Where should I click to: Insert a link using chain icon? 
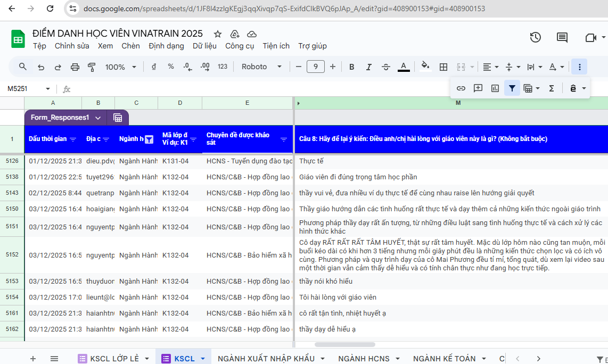coord(461,88)
